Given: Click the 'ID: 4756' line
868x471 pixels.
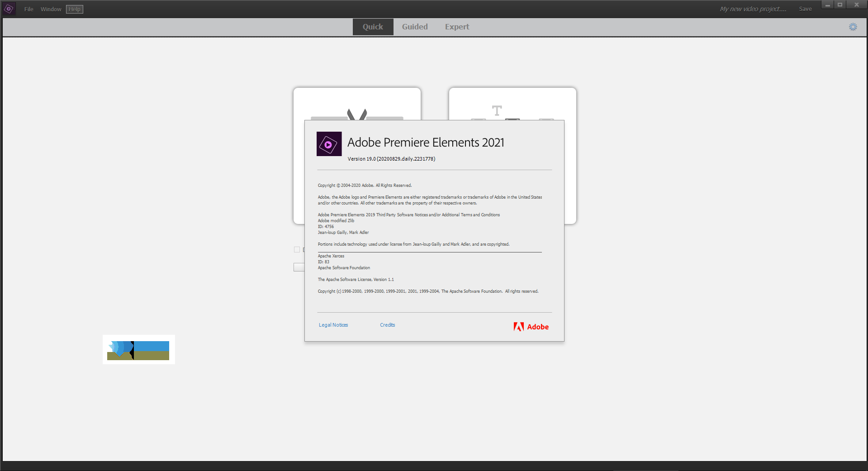Looking at the screenshot, I should [x=326, y=227].
